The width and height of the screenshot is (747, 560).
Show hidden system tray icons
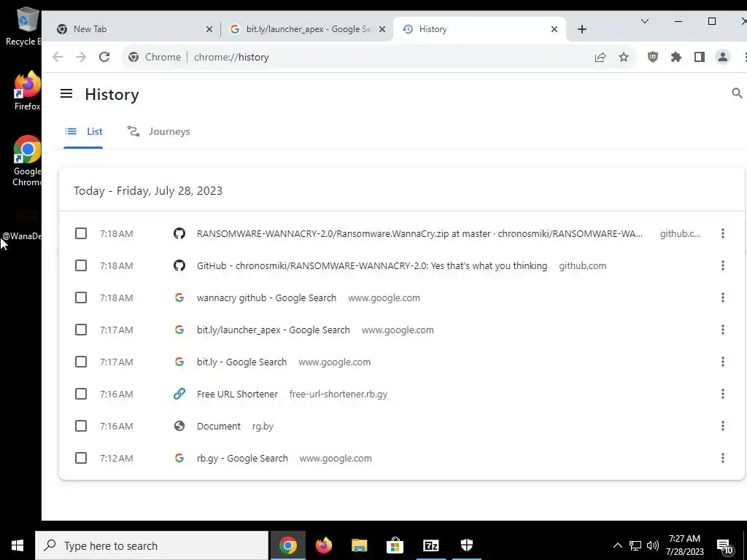point(617,545)
